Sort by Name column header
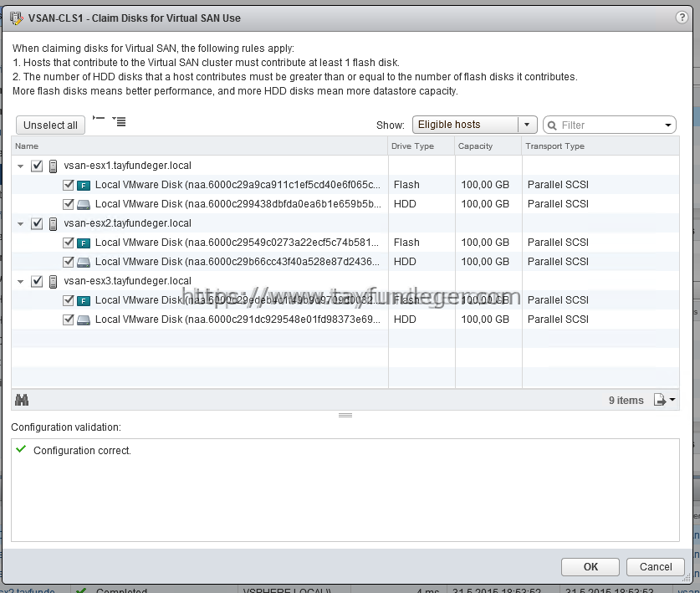 click(199, 146)
